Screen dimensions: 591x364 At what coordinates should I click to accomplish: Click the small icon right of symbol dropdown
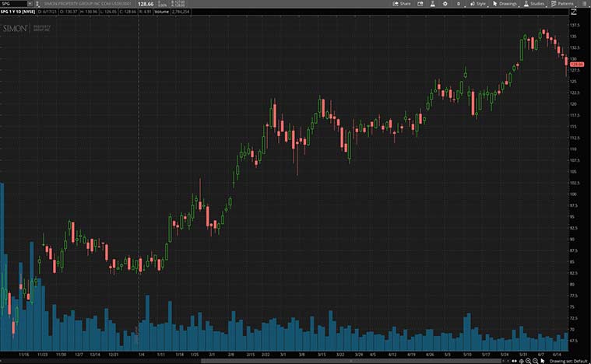click(x=37, y=4)
